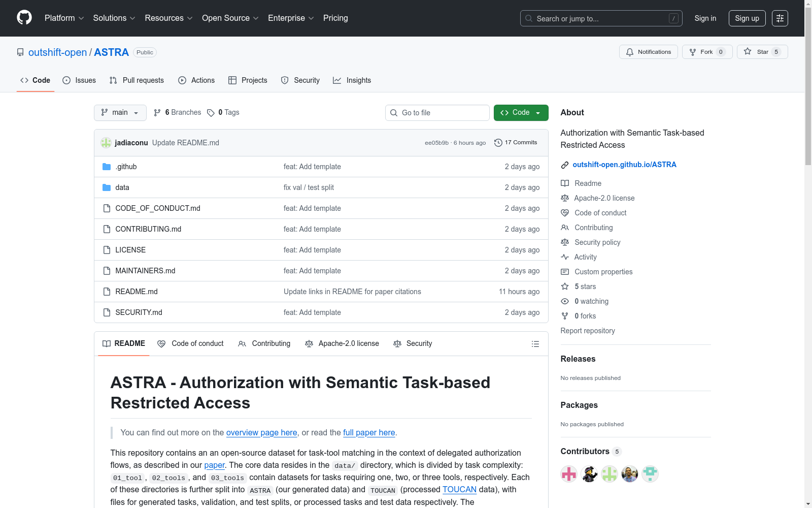Select the Contributing file tab

click(264, 343)
